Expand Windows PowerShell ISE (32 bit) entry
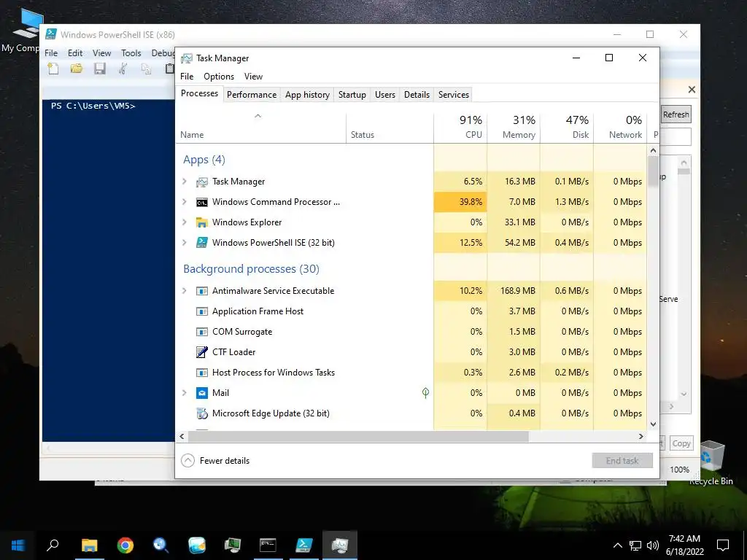 point(185,243)
